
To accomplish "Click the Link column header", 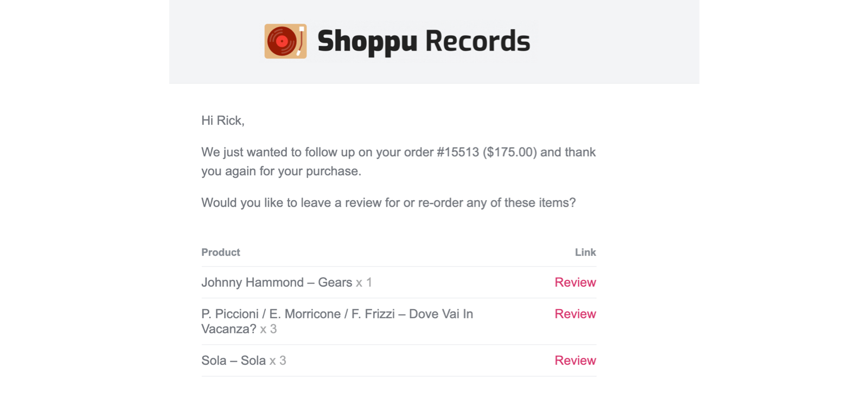I will pos(585,252).
